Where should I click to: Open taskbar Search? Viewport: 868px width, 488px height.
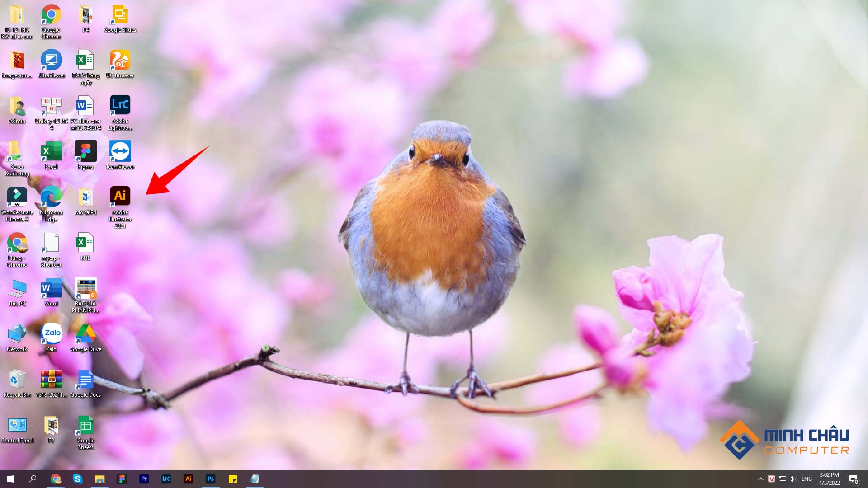(33, 479)
